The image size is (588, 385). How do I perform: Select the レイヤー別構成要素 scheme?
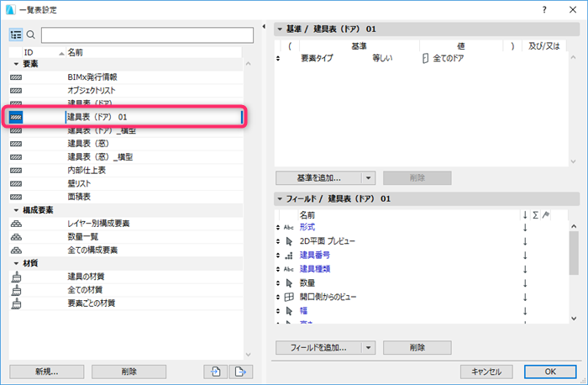[126, 224]
